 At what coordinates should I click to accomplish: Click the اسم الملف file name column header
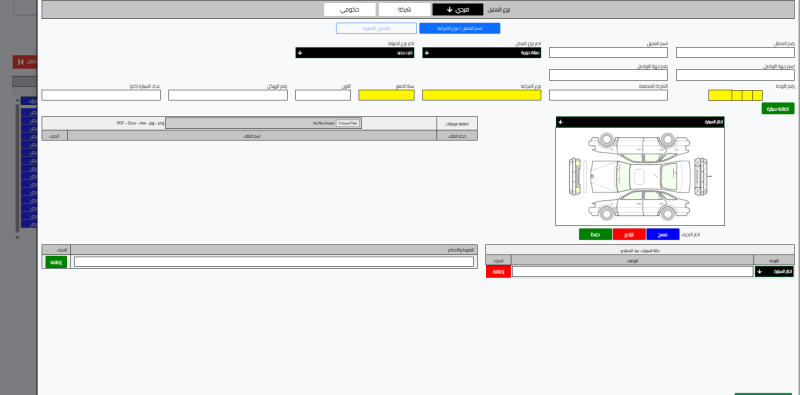tap(252, 136)
